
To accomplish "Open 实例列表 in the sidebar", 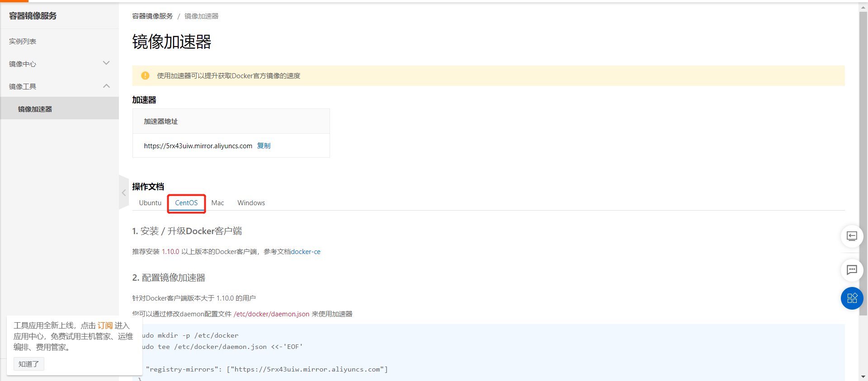I will coord(23,41).
